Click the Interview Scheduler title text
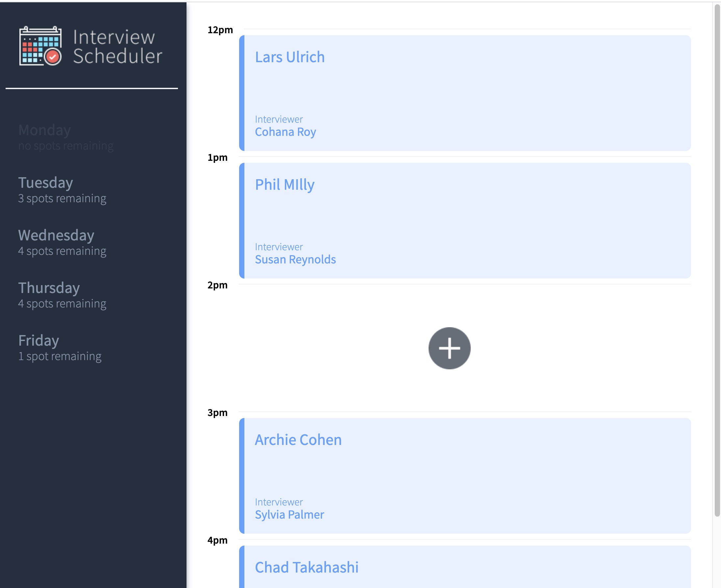 point(117,46)
